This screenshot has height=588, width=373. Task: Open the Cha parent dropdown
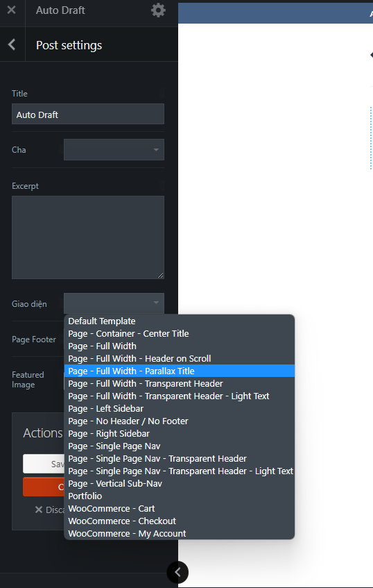114,150
